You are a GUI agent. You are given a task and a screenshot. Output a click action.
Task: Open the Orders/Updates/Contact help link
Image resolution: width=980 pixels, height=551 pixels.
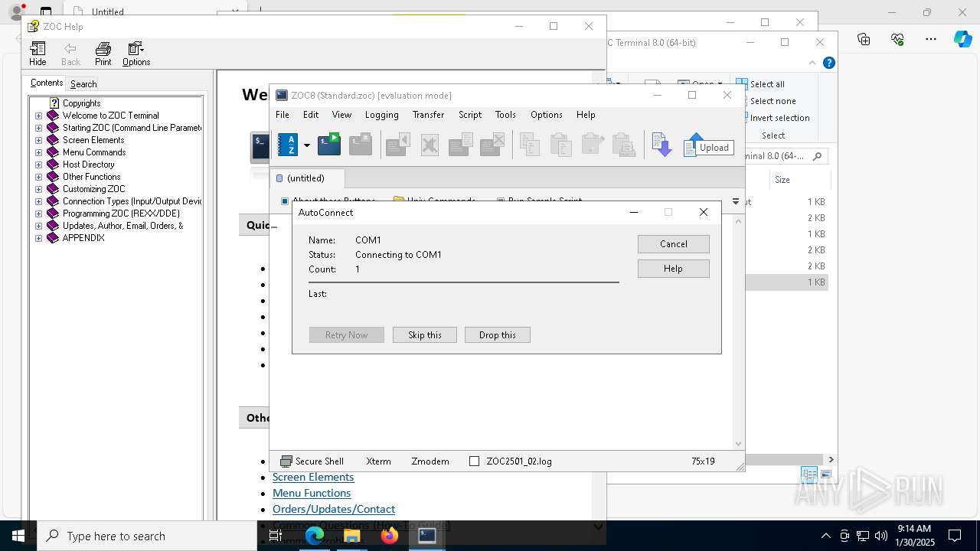(x=334, y=509)
